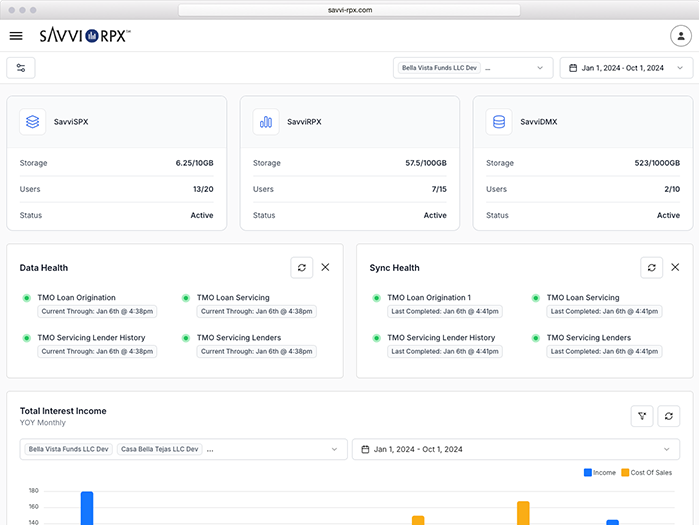Screen dimensions: 699x525
Task: Refresh the Total Interest Income chart
Action: coord(669,416)
